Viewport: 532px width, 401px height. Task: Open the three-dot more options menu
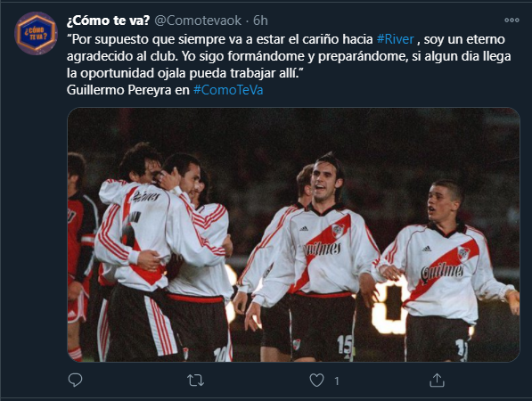[x=512, y=20]
